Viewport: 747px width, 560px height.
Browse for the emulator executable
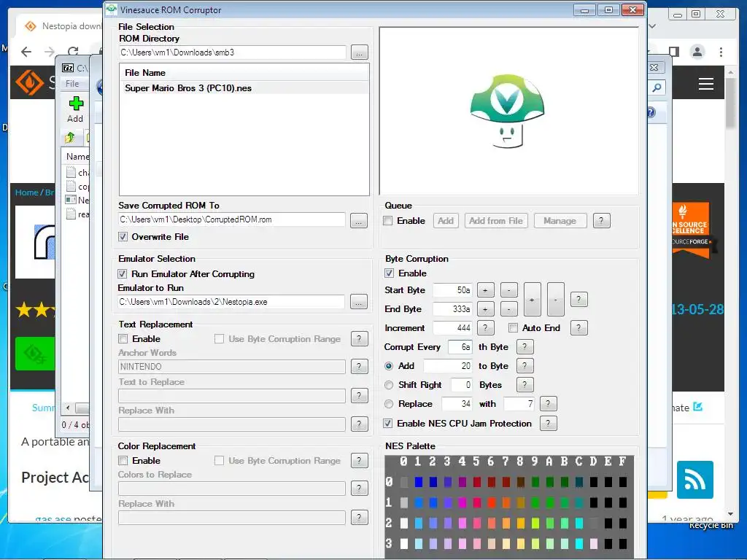359,301
